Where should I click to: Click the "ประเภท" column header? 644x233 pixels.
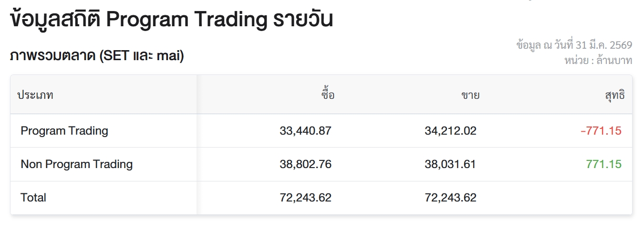click(35, 95)
